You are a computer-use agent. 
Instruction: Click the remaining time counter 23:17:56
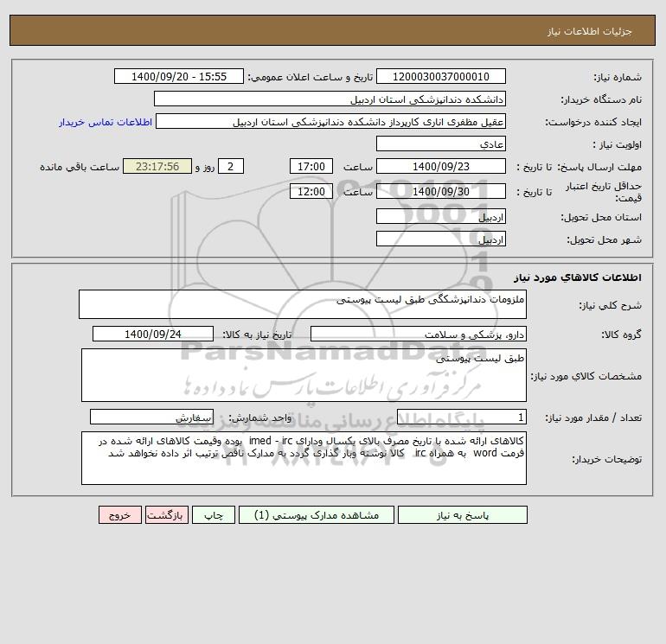click(x=157, y=167)
